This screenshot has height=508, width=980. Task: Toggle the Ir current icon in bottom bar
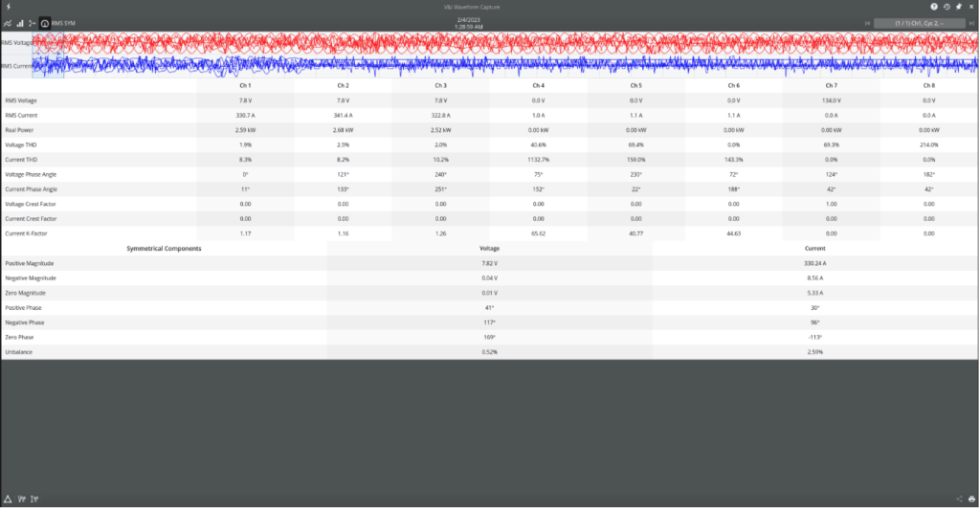coord(34,498)
